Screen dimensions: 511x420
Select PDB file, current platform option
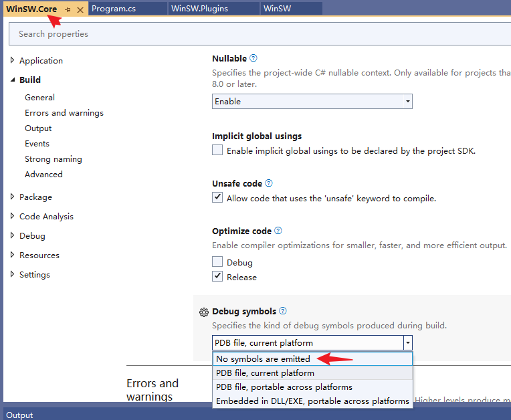pos(312,373)
